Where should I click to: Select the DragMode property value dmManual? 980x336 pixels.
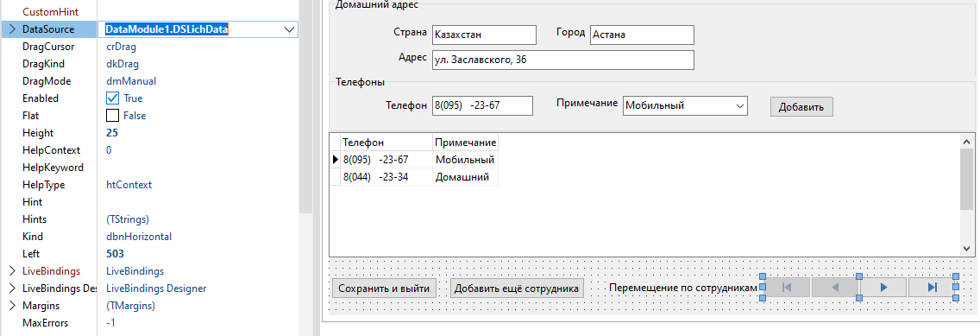coord(131,81)
